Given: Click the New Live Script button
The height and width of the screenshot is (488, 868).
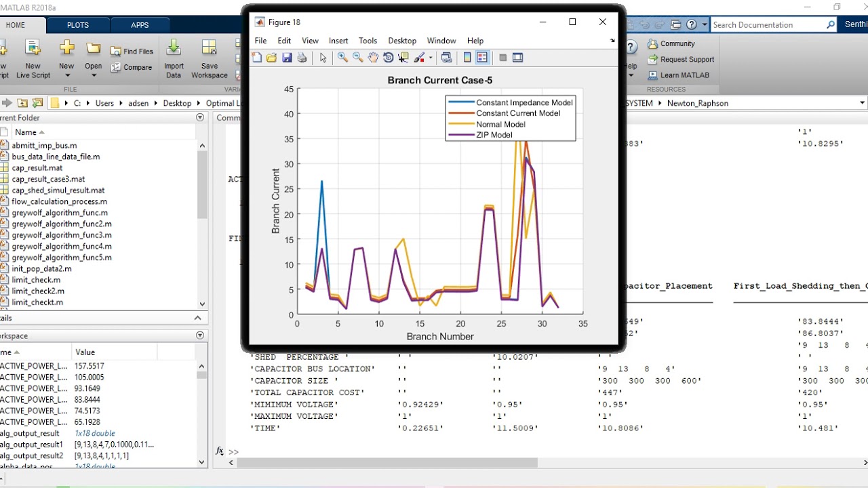Looking at the screenshot, I should pyautogui.click(x=33, y=59).
